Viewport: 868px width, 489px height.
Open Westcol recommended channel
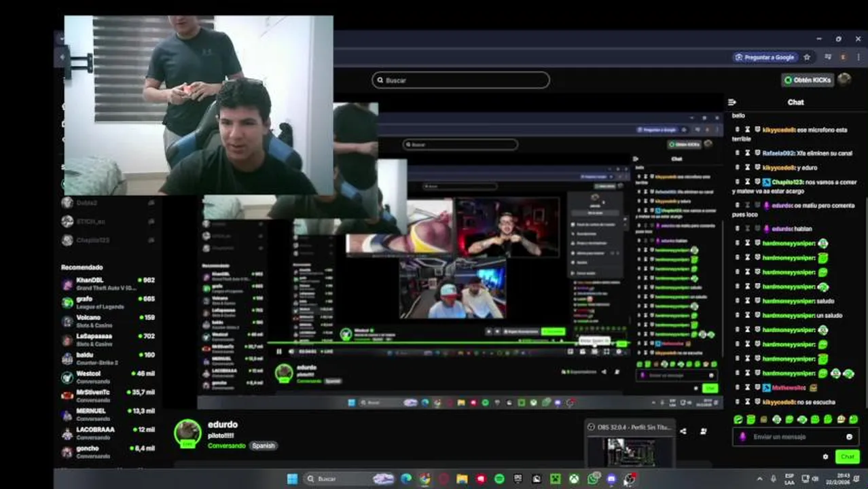tap(109, 378)
